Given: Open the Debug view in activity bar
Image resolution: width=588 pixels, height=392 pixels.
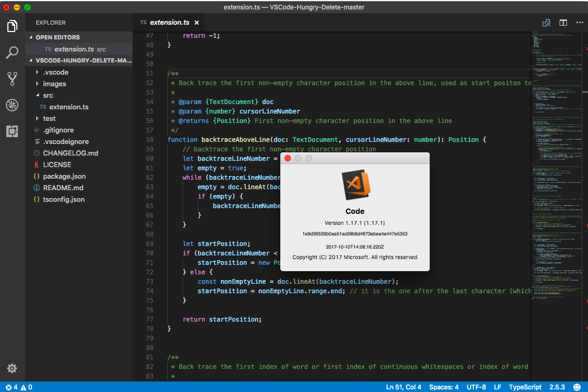Looking at the screenshot, I should [x=12, y=105].
